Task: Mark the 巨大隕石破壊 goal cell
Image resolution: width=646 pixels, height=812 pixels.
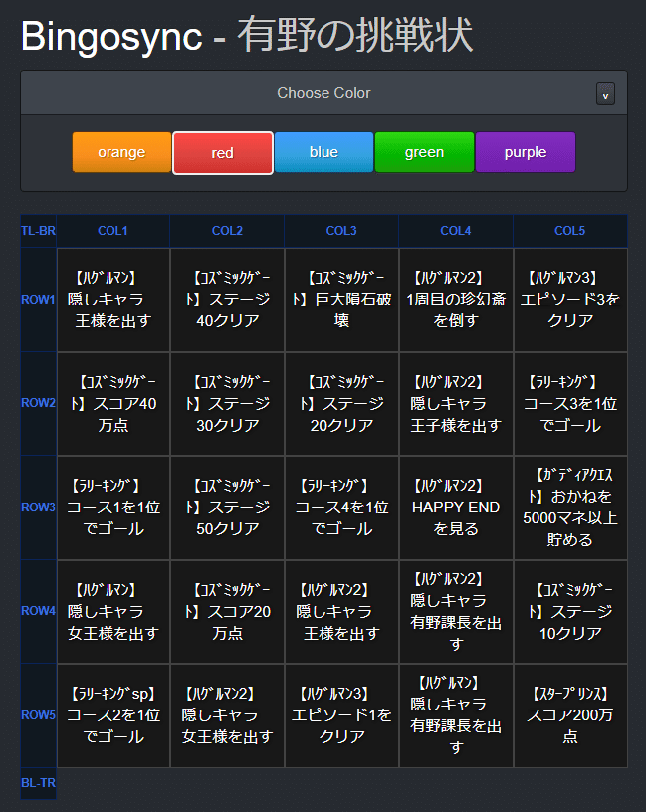Action: tap(341, 300)
